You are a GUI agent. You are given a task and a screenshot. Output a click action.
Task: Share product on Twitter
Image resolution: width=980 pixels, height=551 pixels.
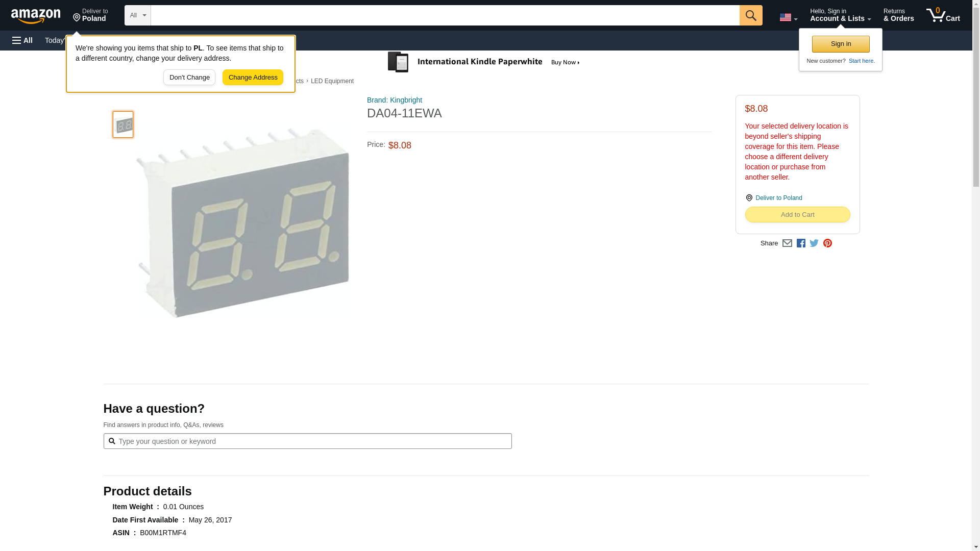814,243
